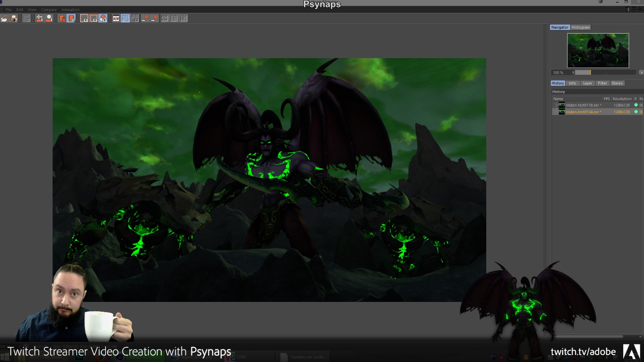Click the middle grey icon after Set B
The width and height of the screenshot is (644, 362).
174,18
